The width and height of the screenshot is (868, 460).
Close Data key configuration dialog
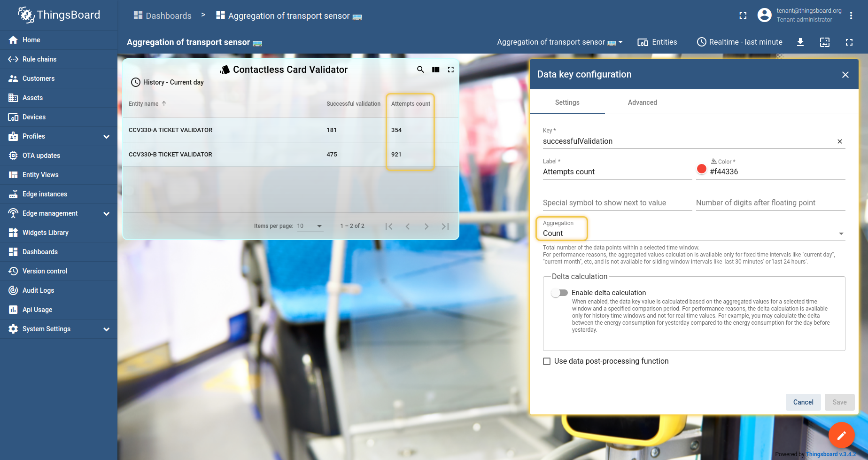(845, 75)
